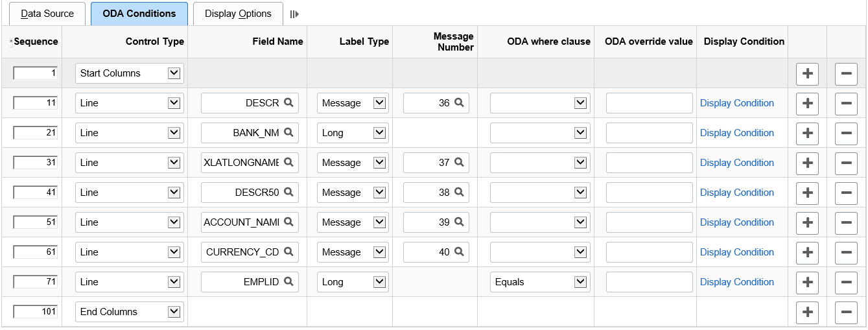The image size is (868, 330).
Task: Look up the CURRENCY_CD field name
Action: click(x=289, y=252)
